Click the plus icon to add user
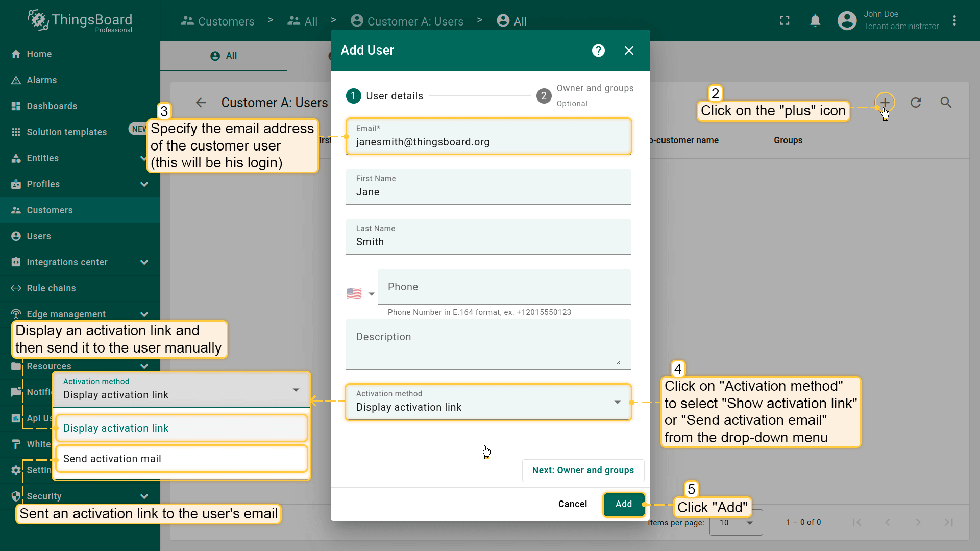Screen dimensions: 980x551 point(885,102)
